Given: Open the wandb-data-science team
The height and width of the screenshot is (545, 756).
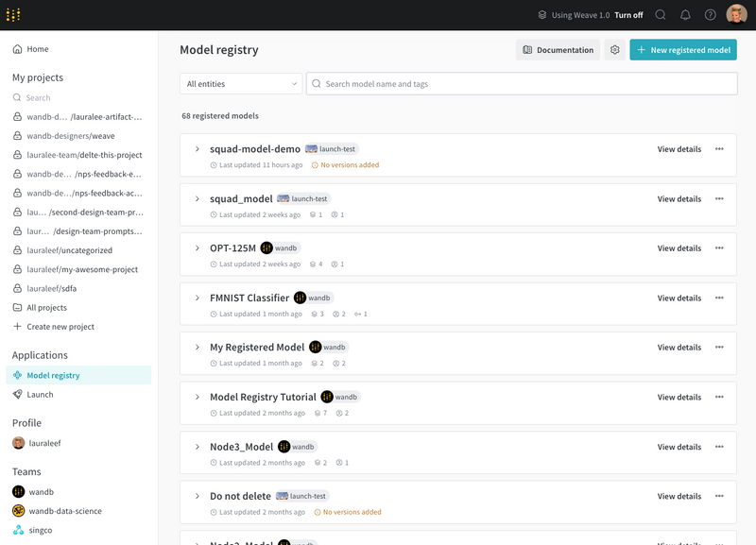Looking at the screenshot, I should click(57, 511).
